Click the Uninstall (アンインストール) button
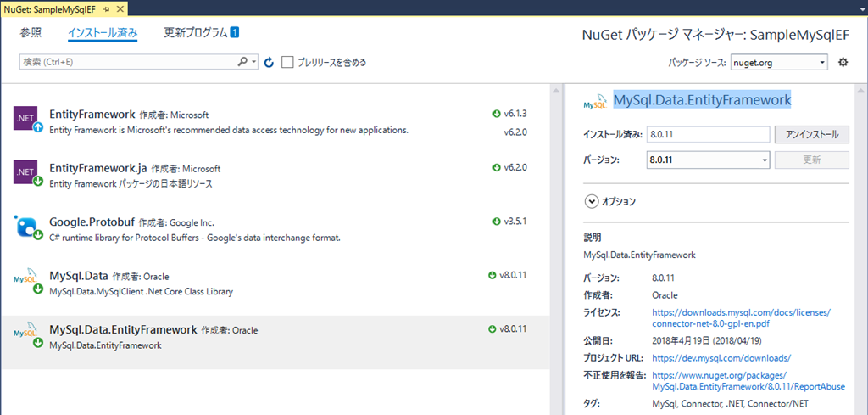Screen dimensions: 868x415 [811, 135]
